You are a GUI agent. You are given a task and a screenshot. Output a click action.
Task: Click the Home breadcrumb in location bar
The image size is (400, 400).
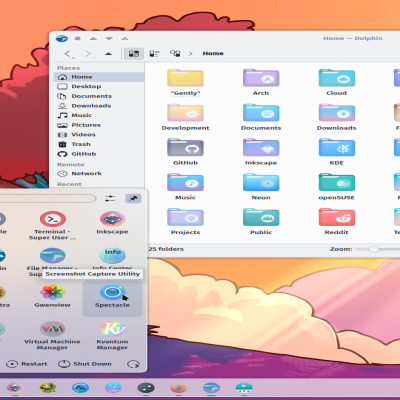pos(213,53)
